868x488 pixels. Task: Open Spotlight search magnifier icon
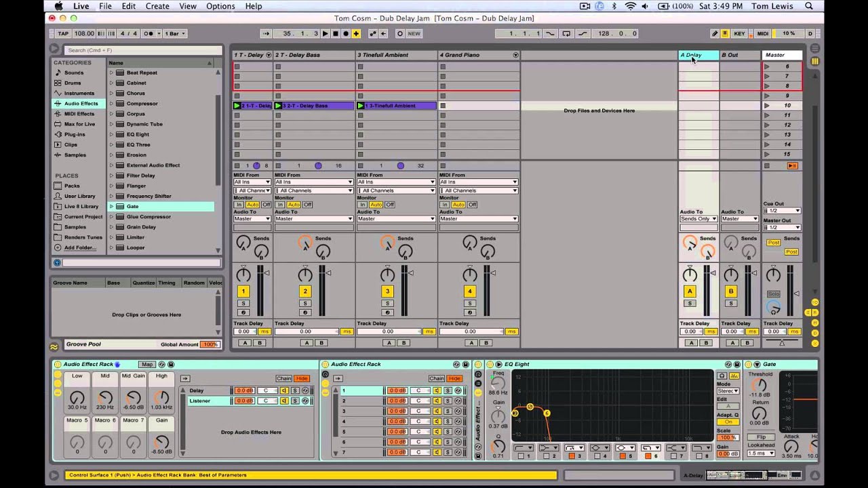pyautogui.click(x=808, y=6)
